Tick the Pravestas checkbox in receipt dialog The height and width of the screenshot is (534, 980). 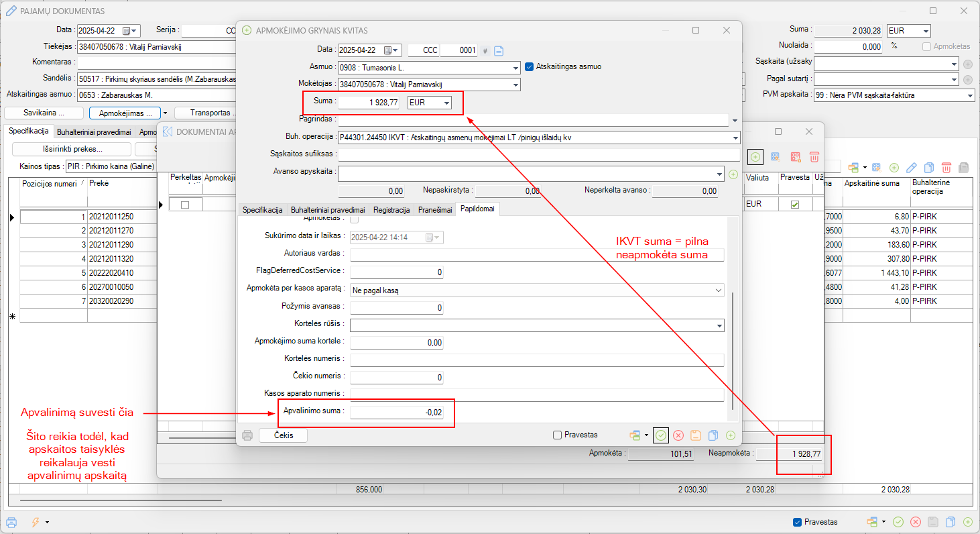click(x=557, y=435)
